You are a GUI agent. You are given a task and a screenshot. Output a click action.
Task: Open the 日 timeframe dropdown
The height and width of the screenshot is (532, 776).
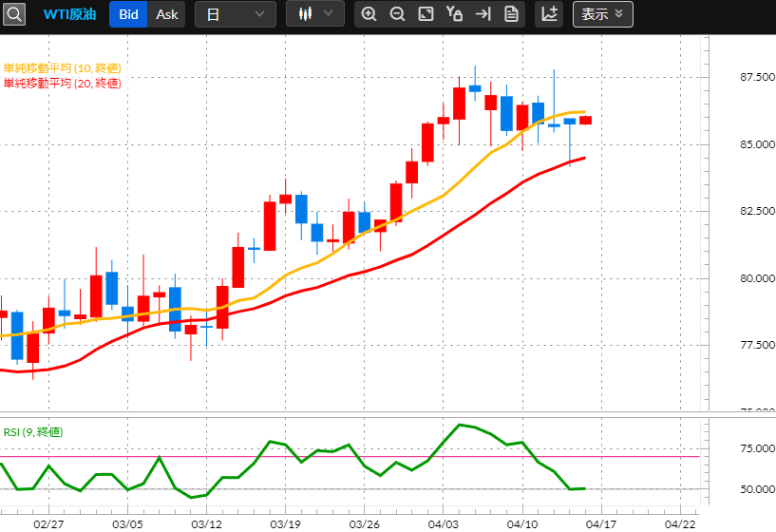click(x=236, y=14)
